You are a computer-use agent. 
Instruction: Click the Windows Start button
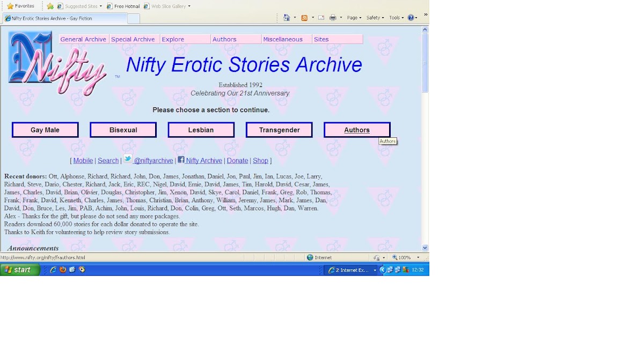point(20,270)
